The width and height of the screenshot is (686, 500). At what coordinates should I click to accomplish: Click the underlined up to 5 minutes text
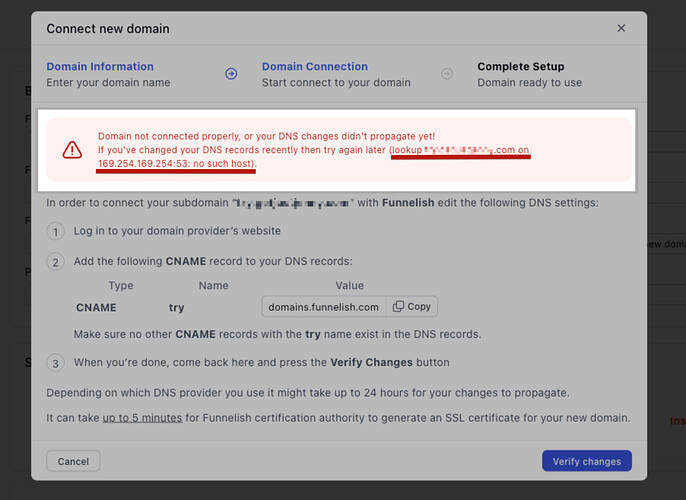142,418
